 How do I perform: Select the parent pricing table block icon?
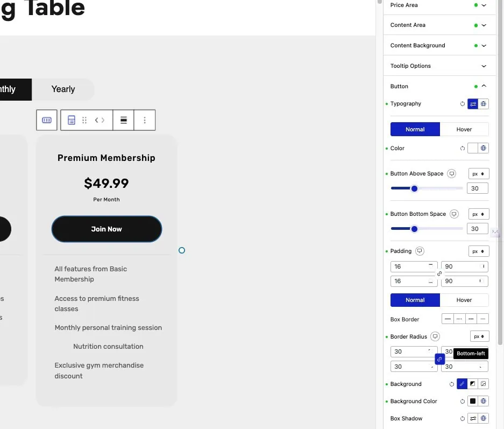click(x=47, y=120)
